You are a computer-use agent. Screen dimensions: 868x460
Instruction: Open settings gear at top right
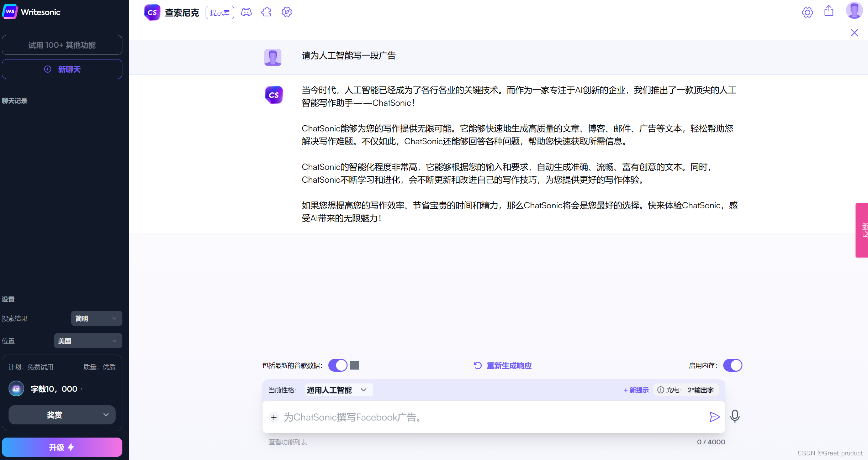pyautogui.click(x=808, y=12)
